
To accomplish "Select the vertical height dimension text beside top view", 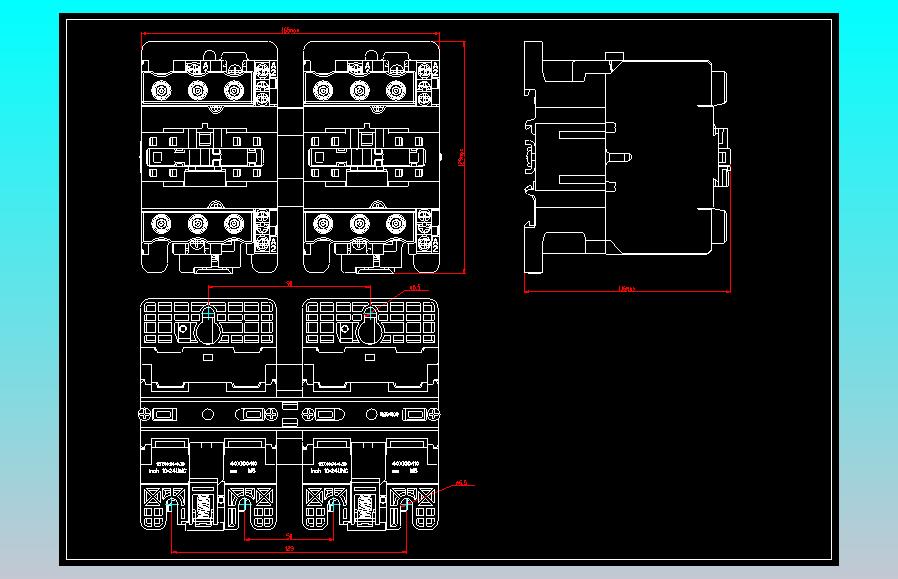I will [x=462, y=157].
